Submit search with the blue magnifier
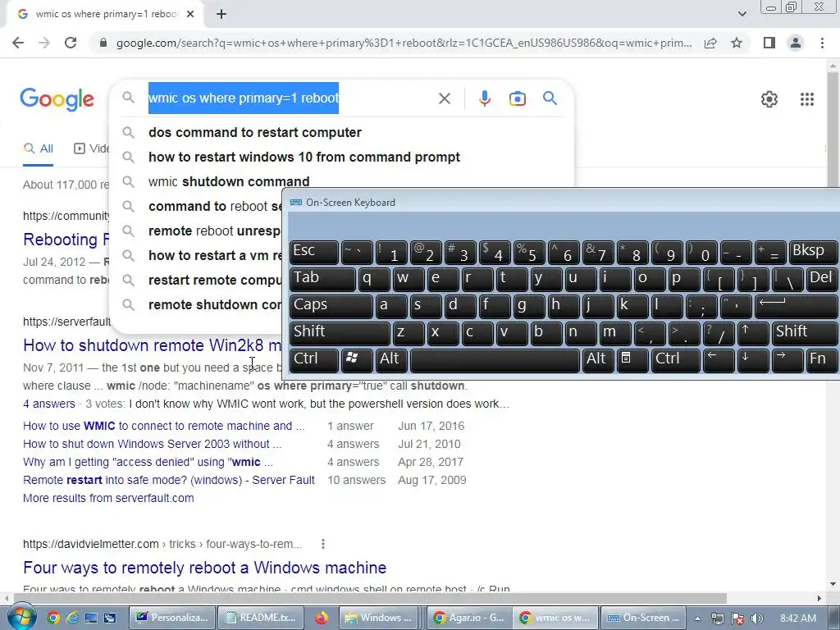Screen dimensions: 840x630 (x=550, y=98)
